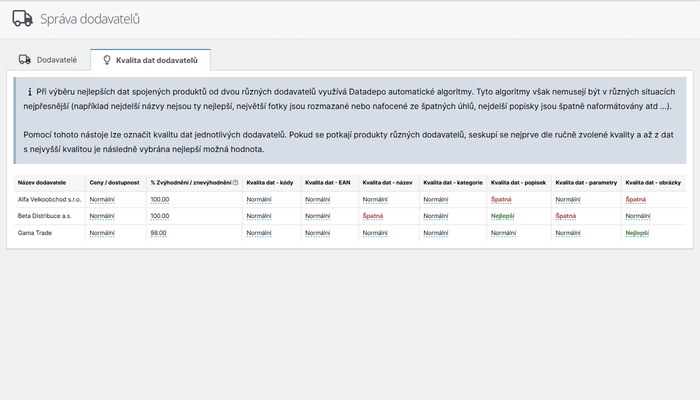Change Alfa Velkoobchod popisek value Špatná
Viewport: 700px width, 400px height.
pos(501,200)
